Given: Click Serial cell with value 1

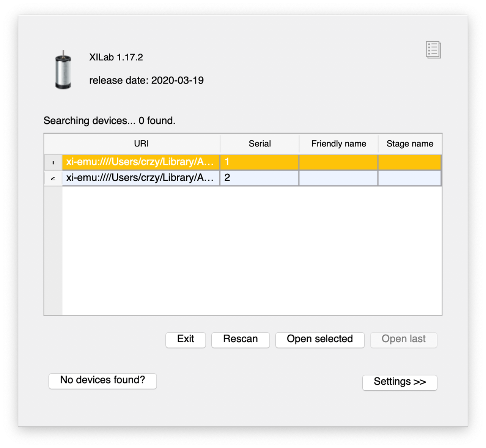Looking at the screenshot, I should point(260,162).
